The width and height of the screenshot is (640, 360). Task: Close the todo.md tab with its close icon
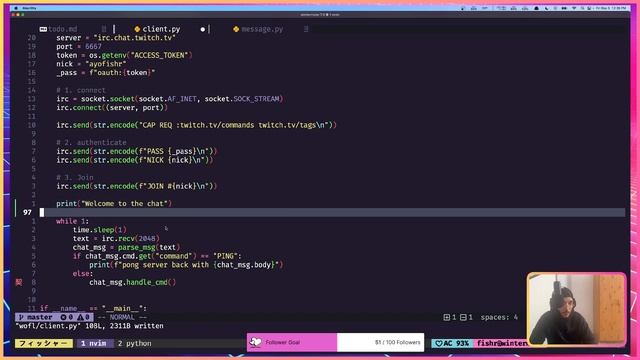click(104, 29)
